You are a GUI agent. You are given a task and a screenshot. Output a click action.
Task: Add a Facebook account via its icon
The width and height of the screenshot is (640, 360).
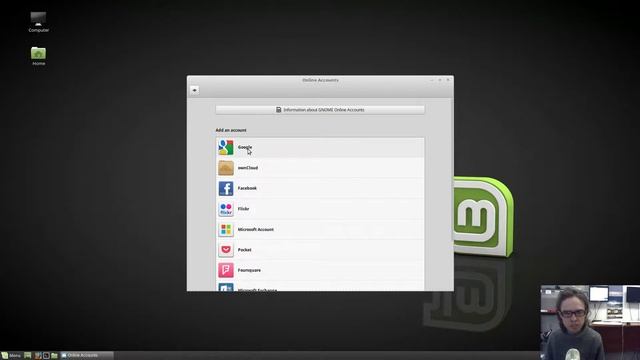coord(226,189)
